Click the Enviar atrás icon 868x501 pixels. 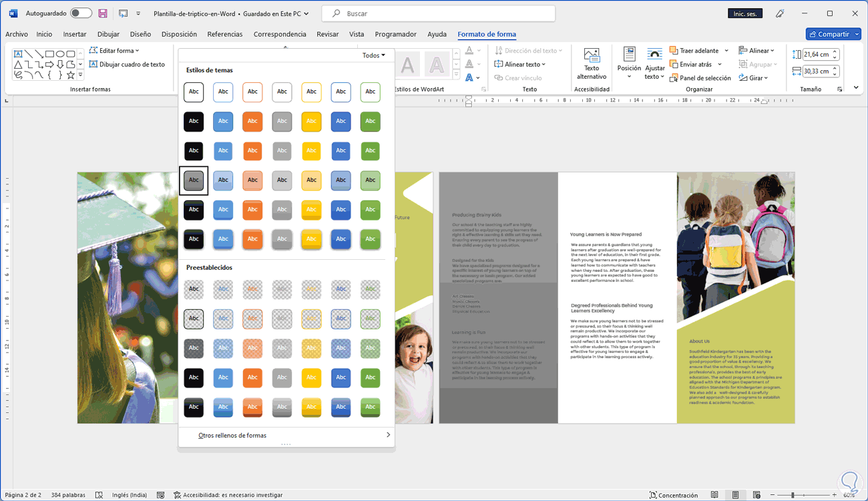(674, 65)
